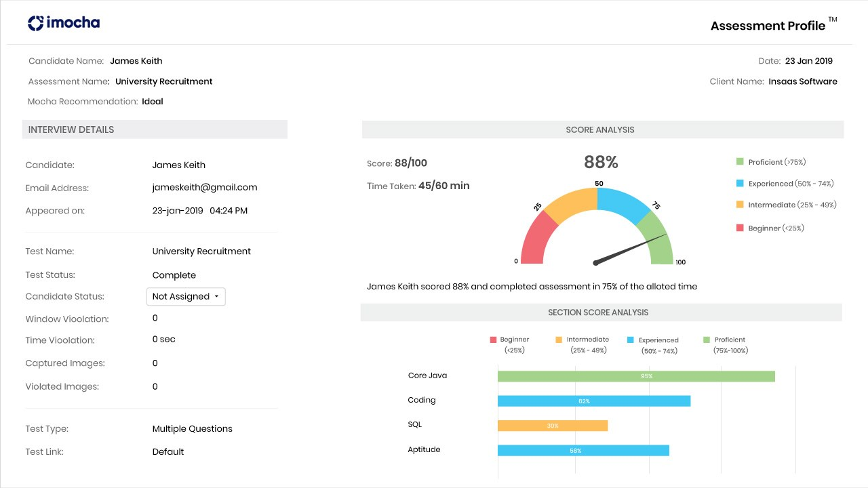
Task: Select the SQL 30% bar
Action: click(x=552, y=426)
